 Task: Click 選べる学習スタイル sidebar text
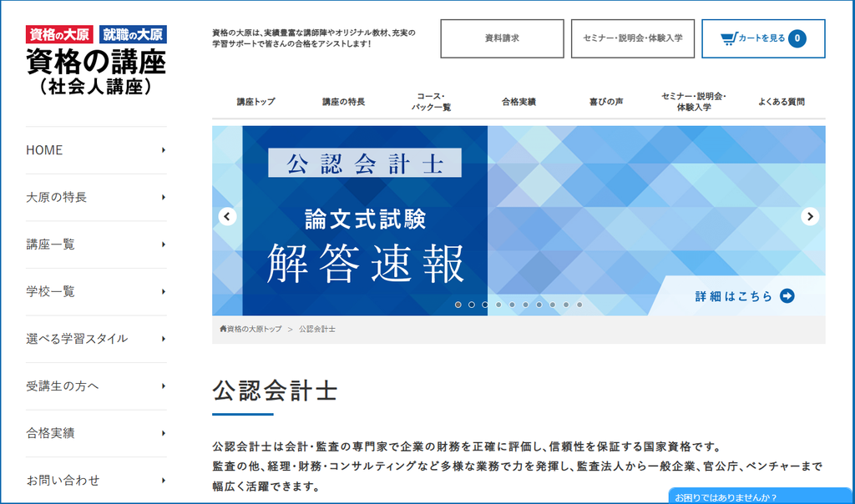[x=77, y=339]
